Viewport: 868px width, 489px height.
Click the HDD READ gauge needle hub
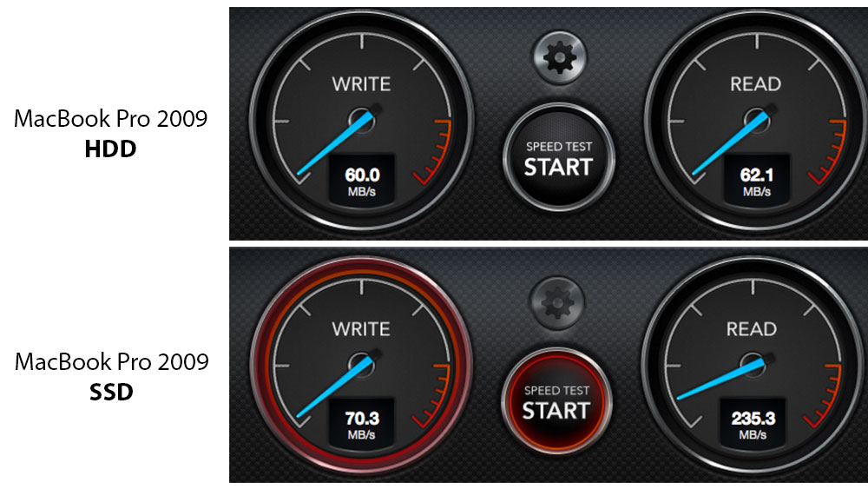pos(756,120)
